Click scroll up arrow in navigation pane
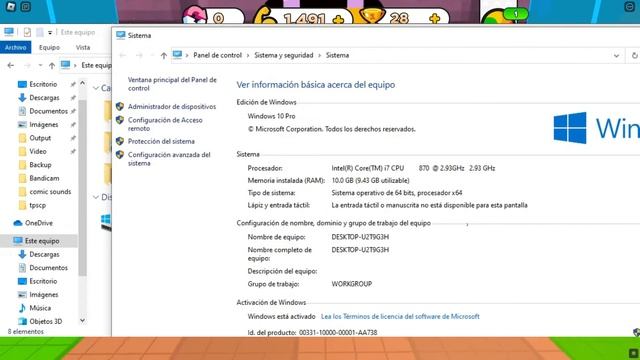 (82, 83)
